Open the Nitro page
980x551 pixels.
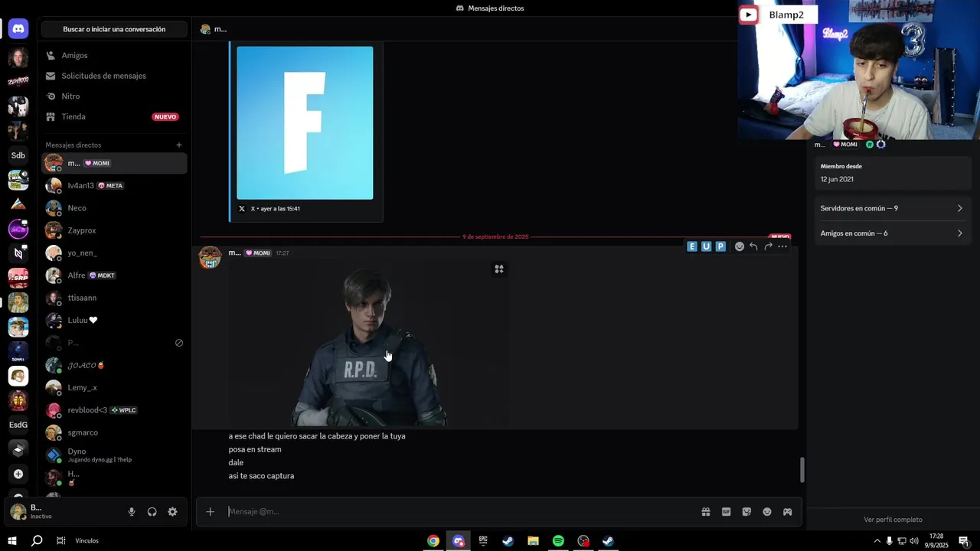point(114,96)
